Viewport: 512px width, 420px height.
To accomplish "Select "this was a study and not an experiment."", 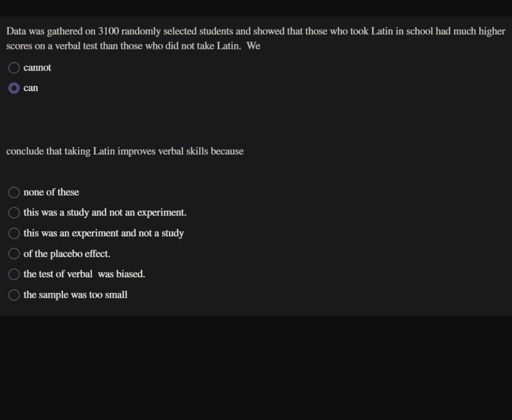I will [x=14, y=212].
